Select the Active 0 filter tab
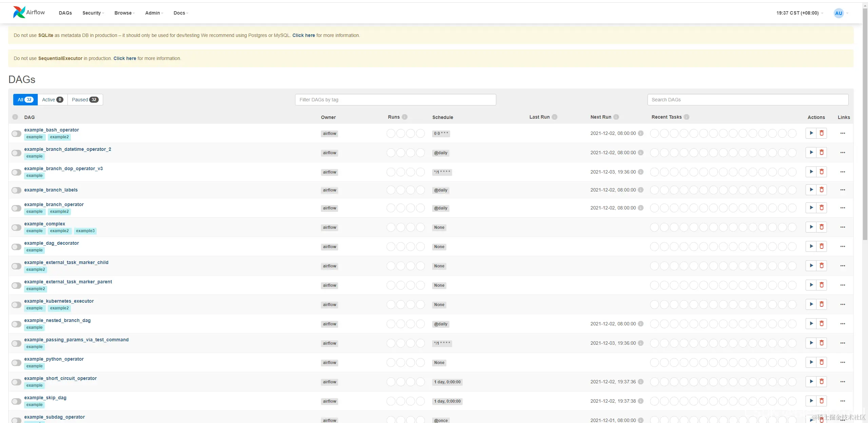 (52, 100)
